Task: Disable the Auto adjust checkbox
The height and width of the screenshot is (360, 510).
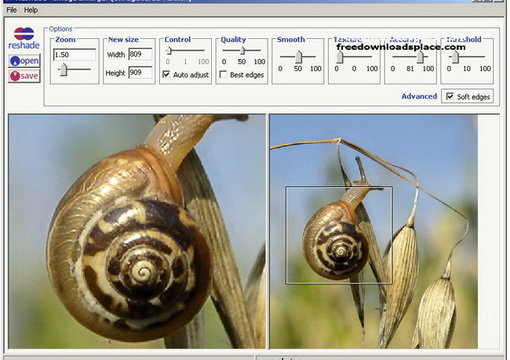Action: pos(166,74)
